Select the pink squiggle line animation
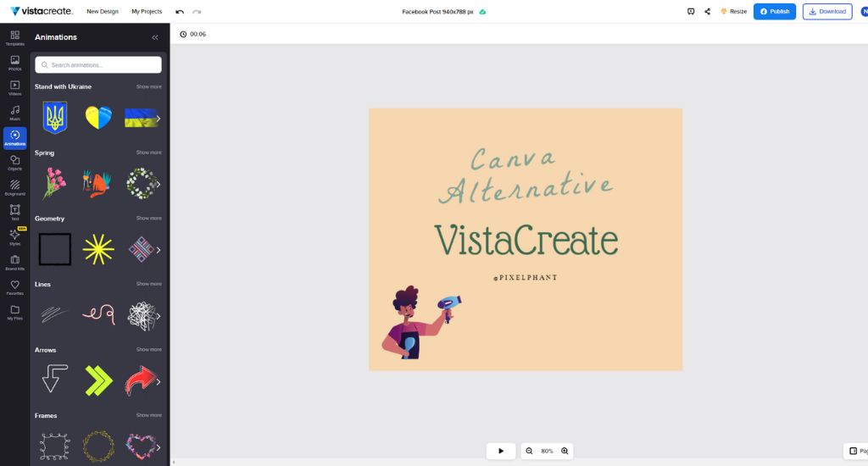 tap(98, 314)
